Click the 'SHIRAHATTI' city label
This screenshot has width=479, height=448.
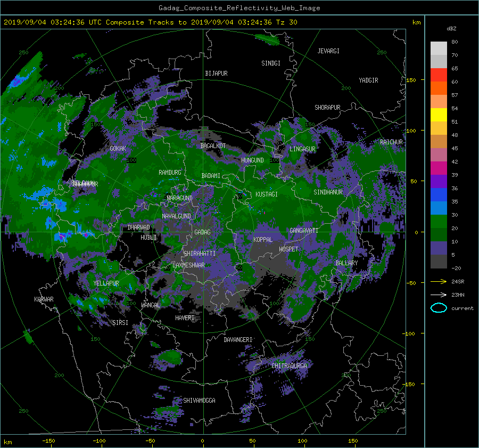click(200, 254)
